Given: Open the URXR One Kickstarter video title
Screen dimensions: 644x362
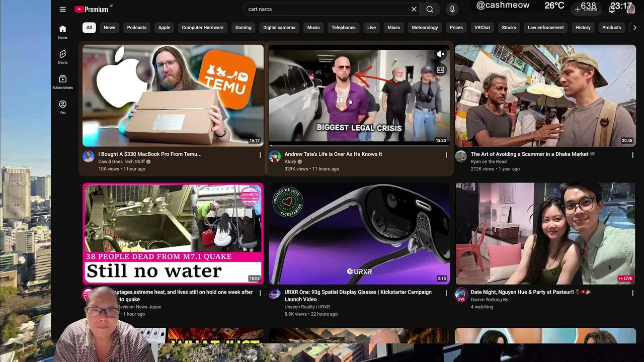Looking at the screenshot, I should (x=358, y=296).
